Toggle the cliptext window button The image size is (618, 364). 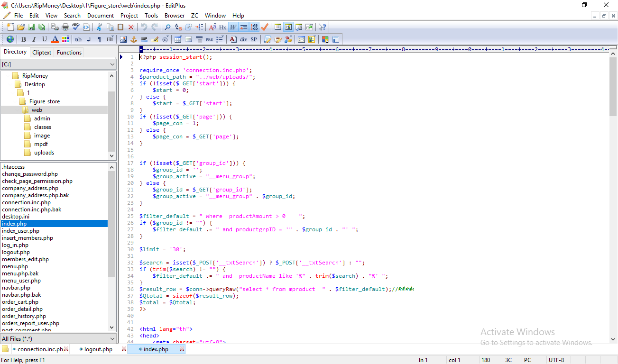tap(278, 27)
